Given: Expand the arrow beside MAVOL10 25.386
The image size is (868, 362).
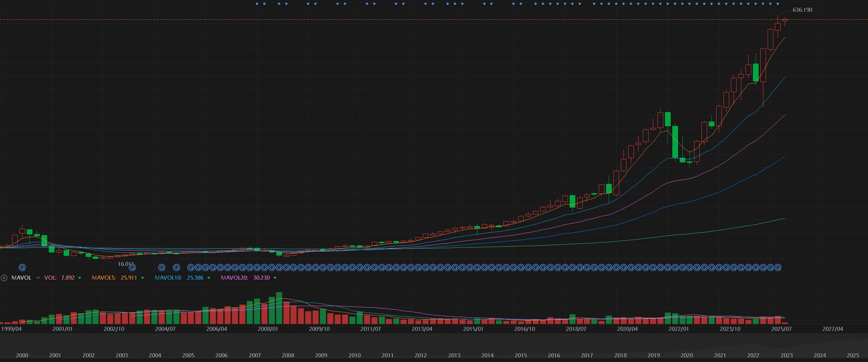Looking at the screenshot, I should click(x=209, y=278).
